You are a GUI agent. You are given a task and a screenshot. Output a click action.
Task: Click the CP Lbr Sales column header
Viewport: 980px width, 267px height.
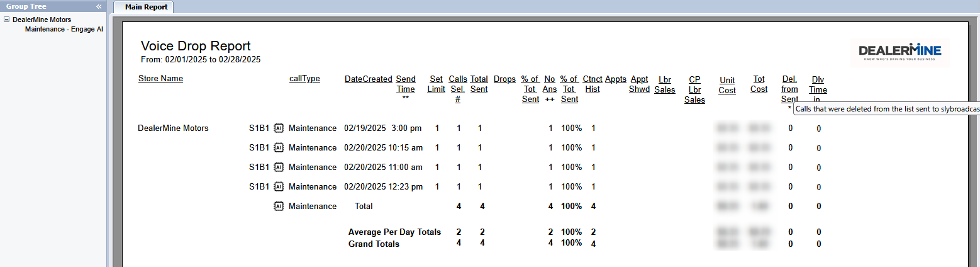point(694,89)
